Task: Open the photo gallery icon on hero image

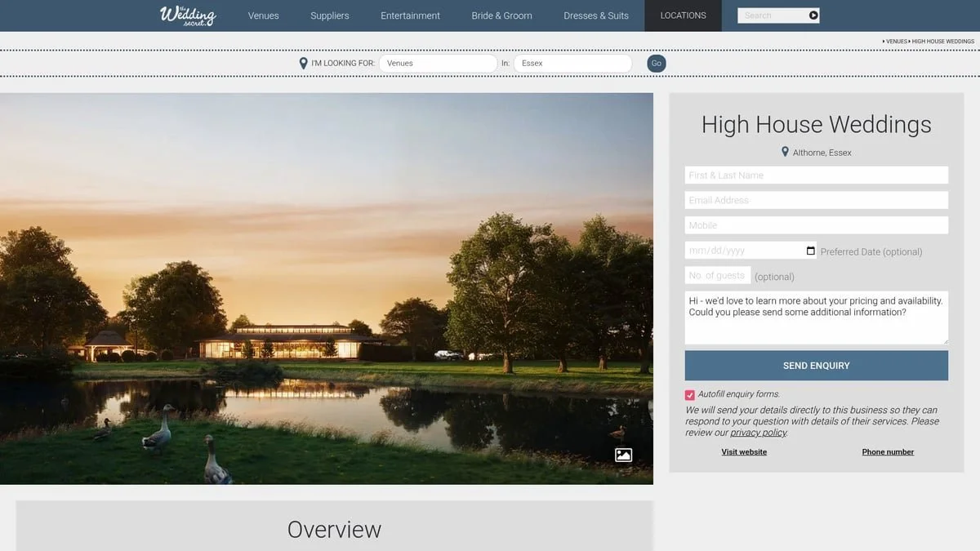Action: [x=623, y=455]
